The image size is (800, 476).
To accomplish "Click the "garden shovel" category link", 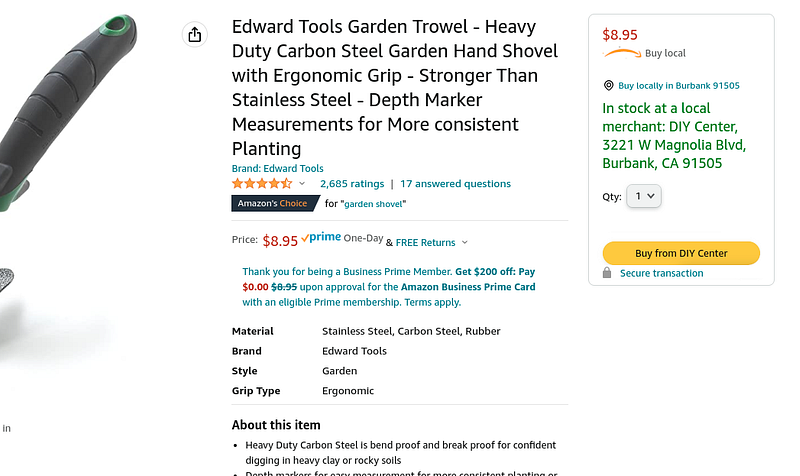I will click(x=374, y=204).
